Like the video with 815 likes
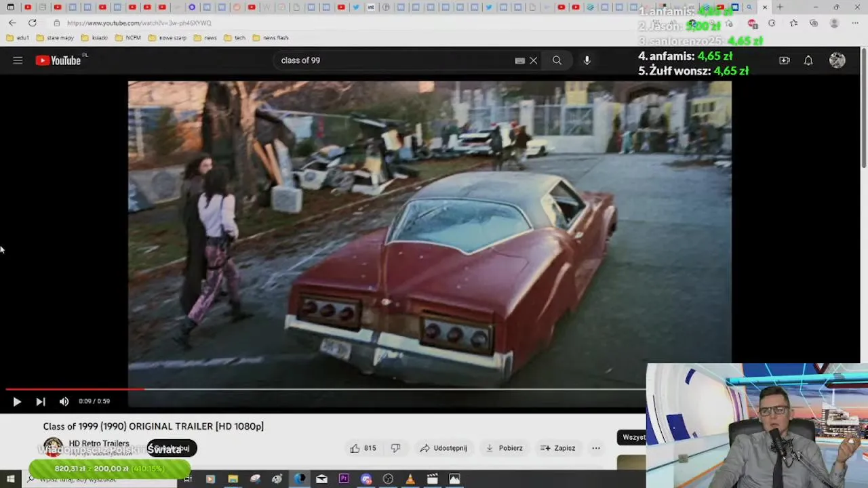This screenshot has width=868, height=488. click(363, 448)
